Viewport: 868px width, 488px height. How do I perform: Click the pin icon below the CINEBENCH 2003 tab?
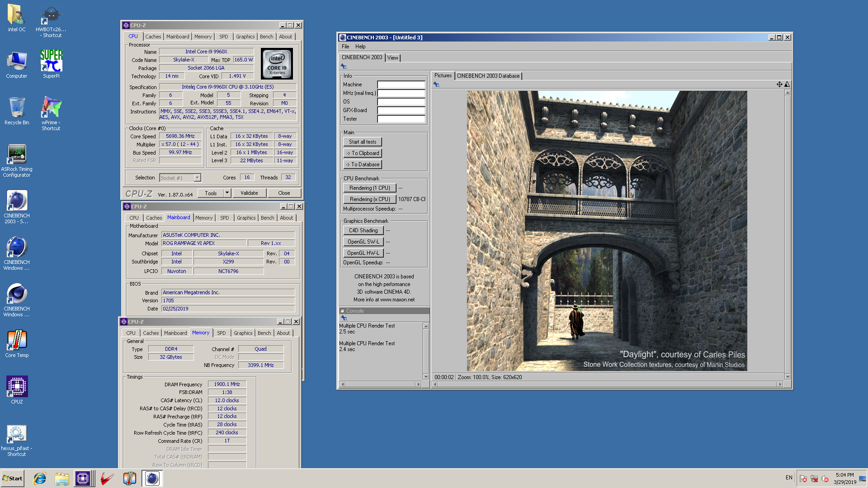point(344,66)
